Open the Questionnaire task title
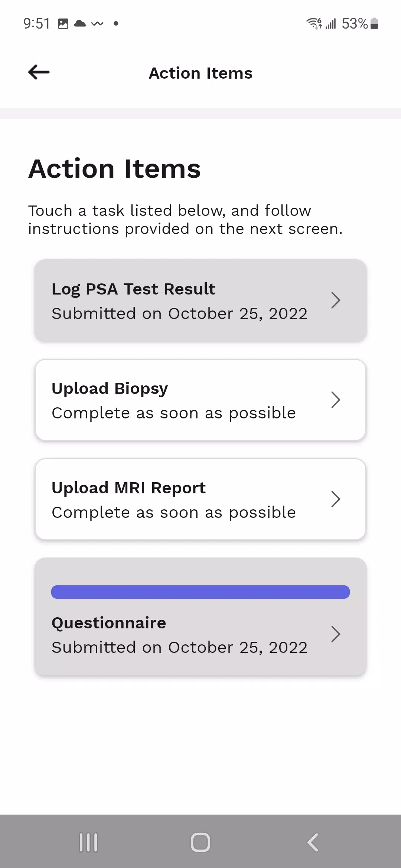Viewport: 401px width, 868px height. (109, 623)
